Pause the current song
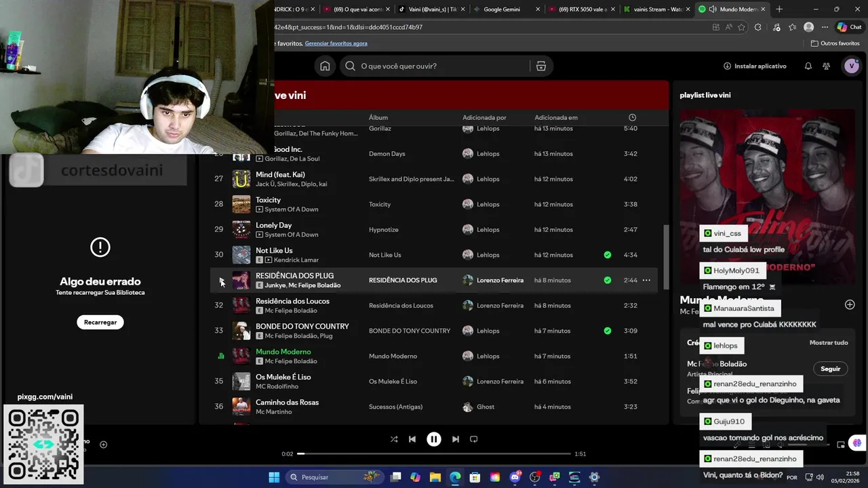 pos(434,439)
